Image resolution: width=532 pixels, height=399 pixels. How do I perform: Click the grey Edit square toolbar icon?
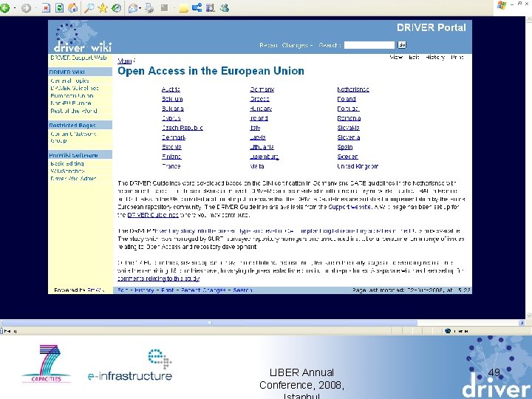[x=164, y=8]
